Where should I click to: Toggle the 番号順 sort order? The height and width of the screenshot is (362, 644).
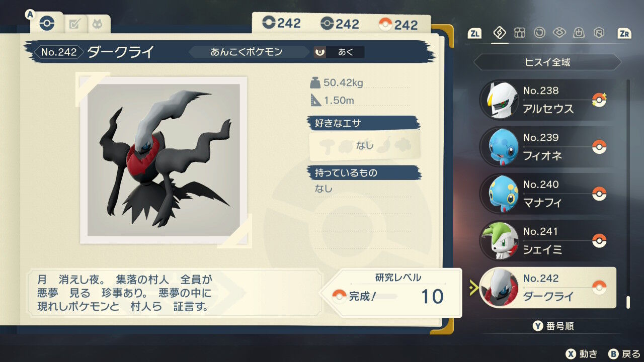click(x=553, y=326)
